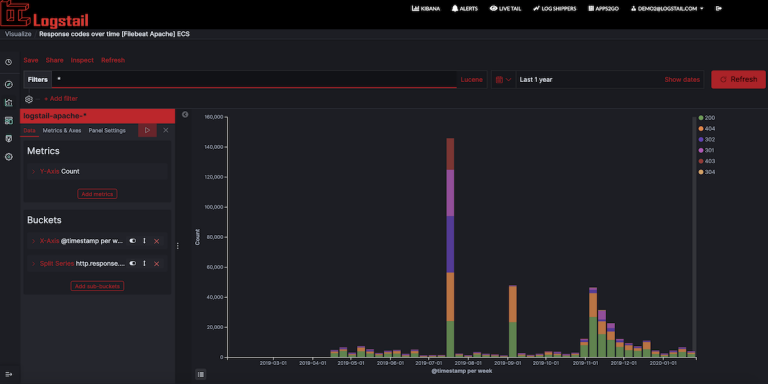Screen dimensions: 768x384
Task: Click the + Add filter link
Action: [61, 99]
